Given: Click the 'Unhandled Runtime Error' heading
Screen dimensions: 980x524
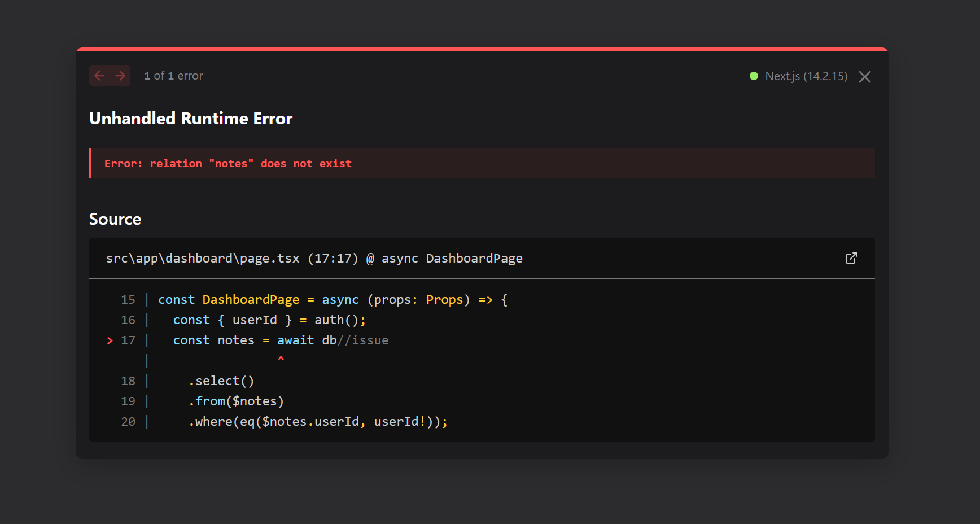Looking at the screenshot, I should 190,119.
